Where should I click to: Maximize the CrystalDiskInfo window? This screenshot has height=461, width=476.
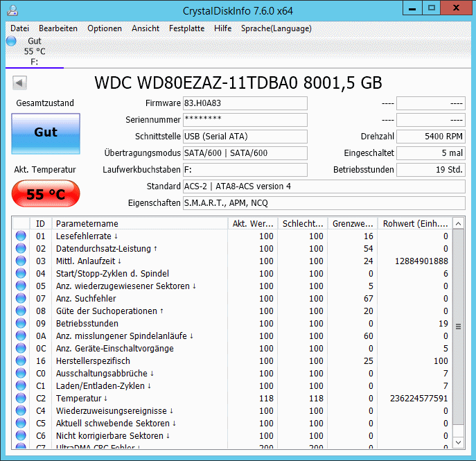click(431, 8)
